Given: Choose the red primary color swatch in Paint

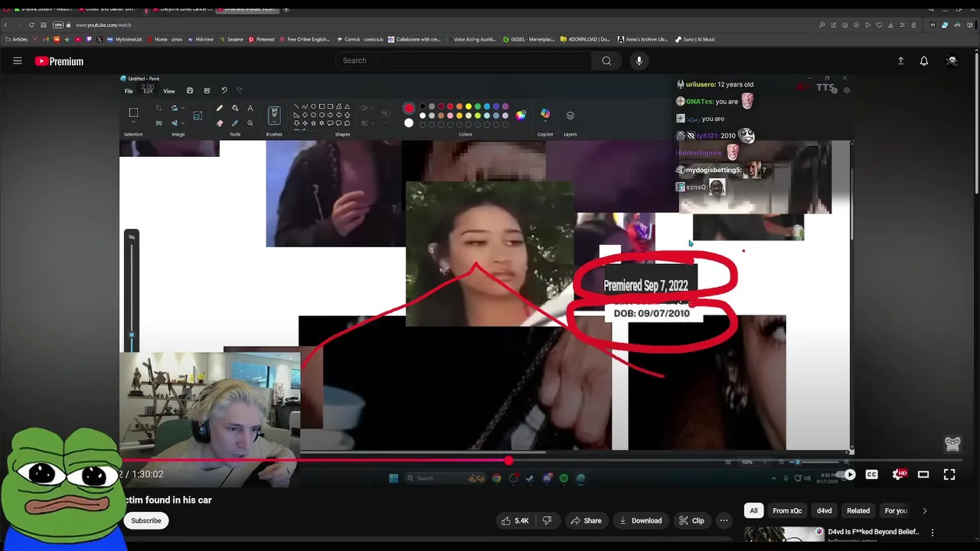Looking at the screenshot, I should (x=409, y=109).
